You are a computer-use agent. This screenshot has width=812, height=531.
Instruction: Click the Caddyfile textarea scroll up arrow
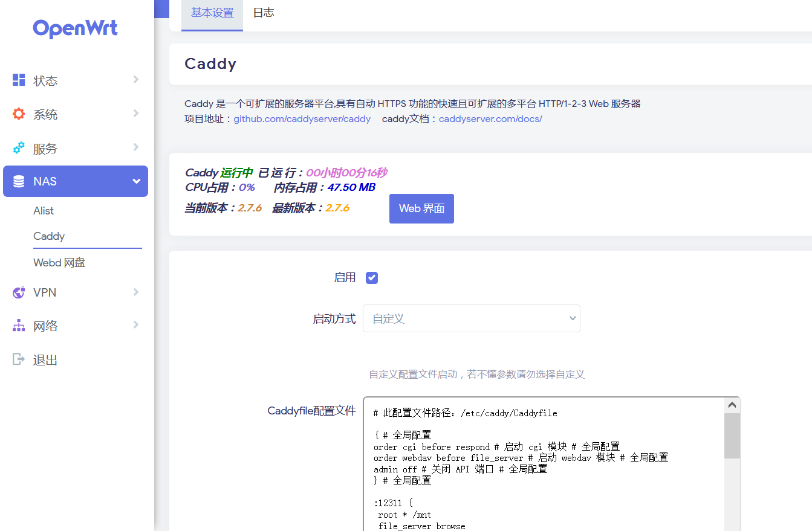(732, 405)
